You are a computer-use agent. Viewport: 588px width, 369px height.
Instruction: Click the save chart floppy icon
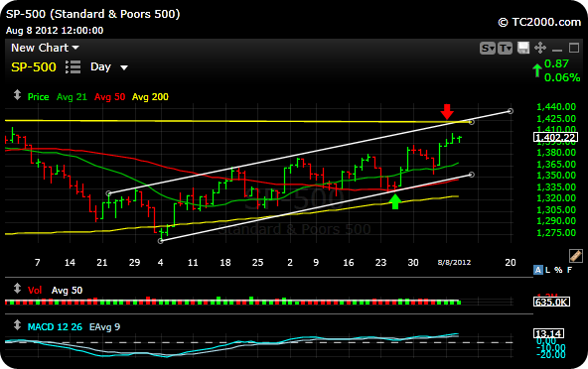[x=523, y=48]
